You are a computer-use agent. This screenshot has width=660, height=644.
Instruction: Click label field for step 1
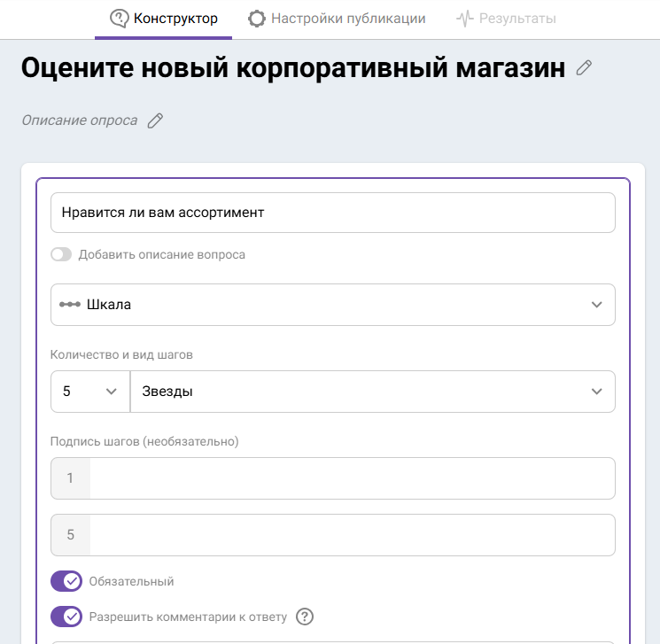click(353, 478)
